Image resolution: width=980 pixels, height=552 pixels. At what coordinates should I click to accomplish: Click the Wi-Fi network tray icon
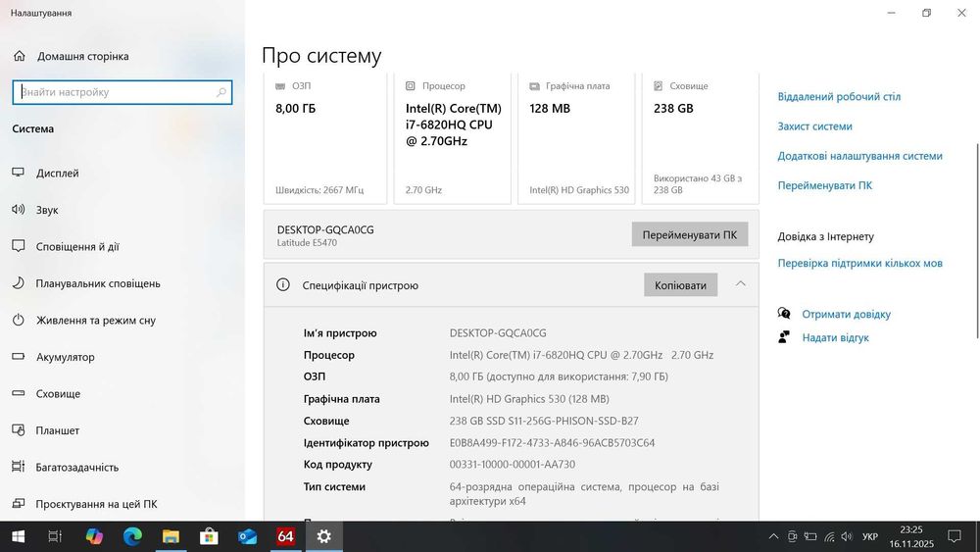click(x=829, y=536)
